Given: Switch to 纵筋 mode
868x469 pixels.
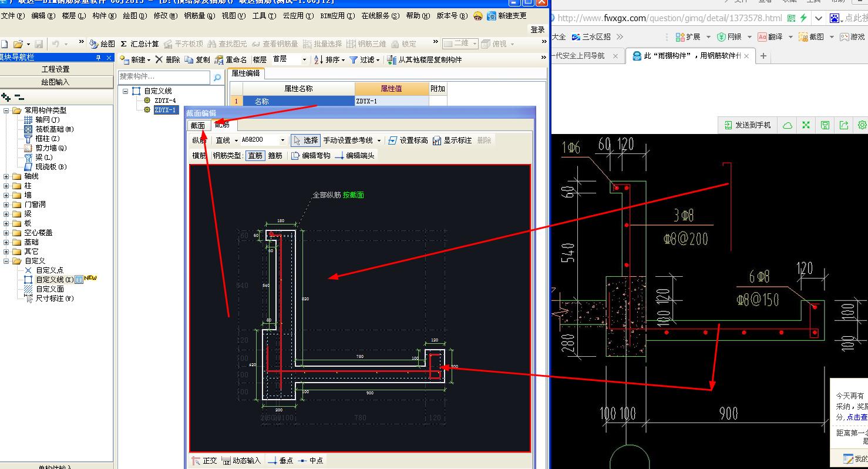Looking at the screenshot, I should 199,140.
